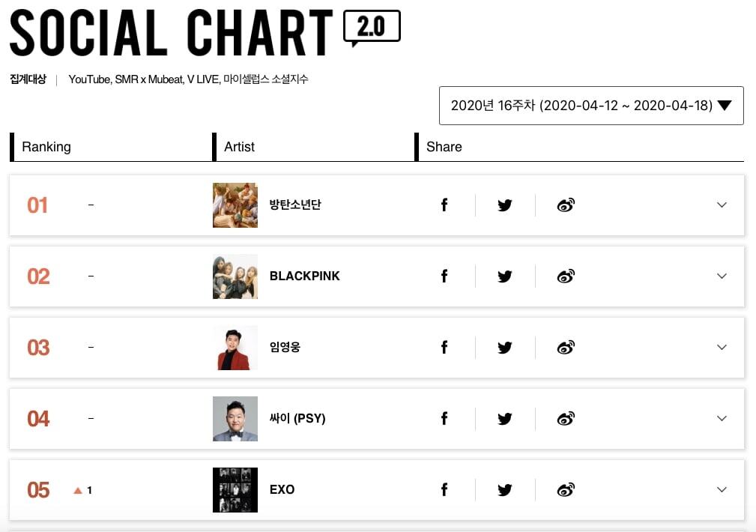The height and width of the screenshot is (532, 756).
Task: Share 임영웅 ranking on Twitter
Action: (x=505, y=348)
